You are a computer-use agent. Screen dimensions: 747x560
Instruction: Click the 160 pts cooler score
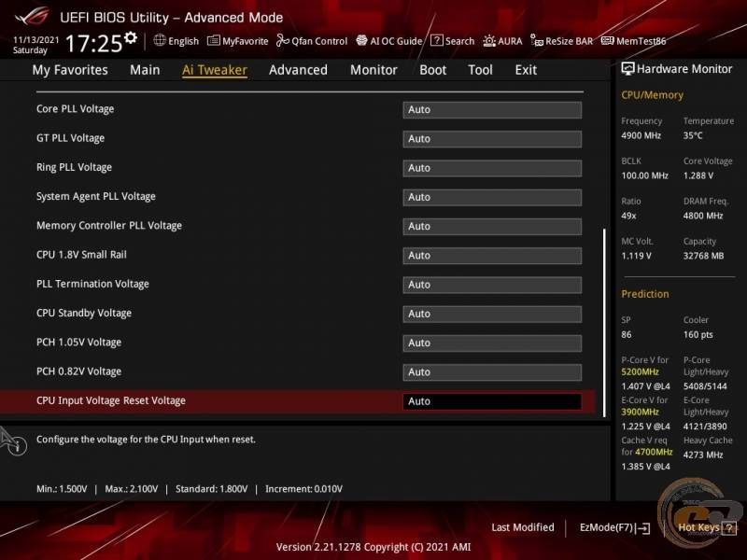698,335
